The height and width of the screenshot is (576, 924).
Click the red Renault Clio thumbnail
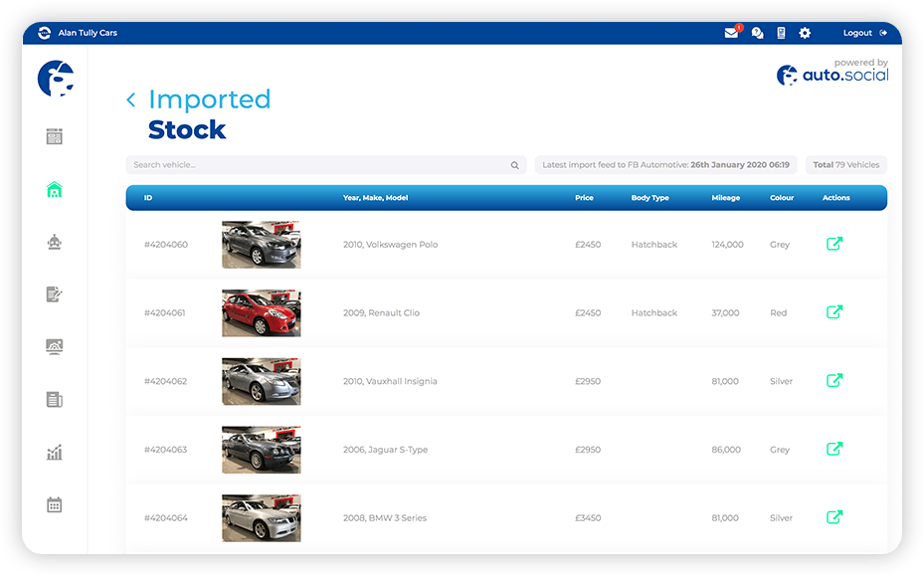(x=261, y=313)
